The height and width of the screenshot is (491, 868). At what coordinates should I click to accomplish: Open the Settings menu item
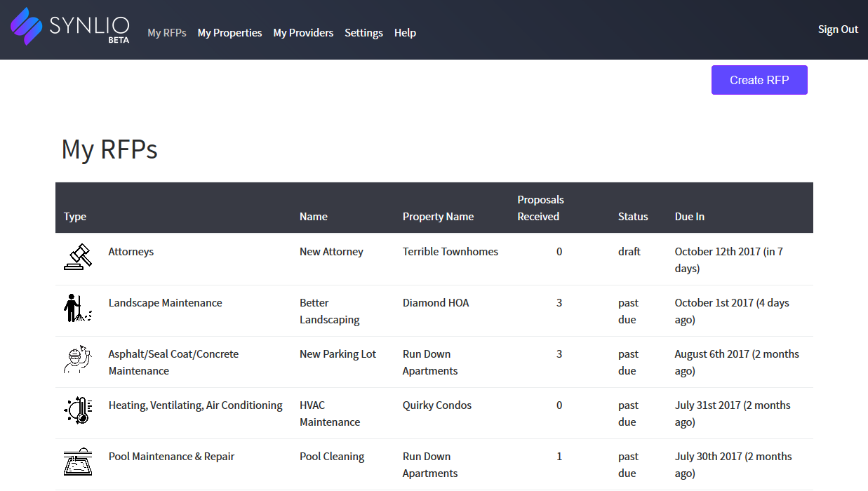point(363,33)
